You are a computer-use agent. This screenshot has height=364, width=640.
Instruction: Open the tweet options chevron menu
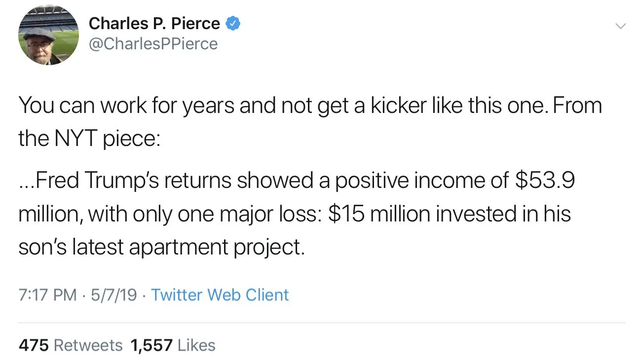[620, 26]
